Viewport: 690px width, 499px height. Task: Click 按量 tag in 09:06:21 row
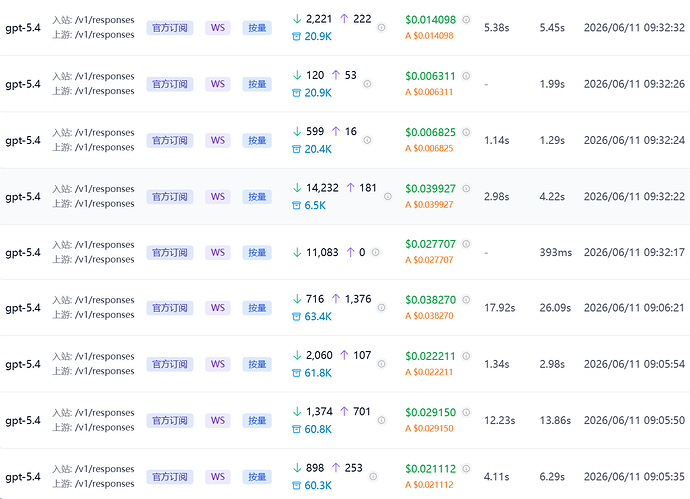tap(257, 308)
